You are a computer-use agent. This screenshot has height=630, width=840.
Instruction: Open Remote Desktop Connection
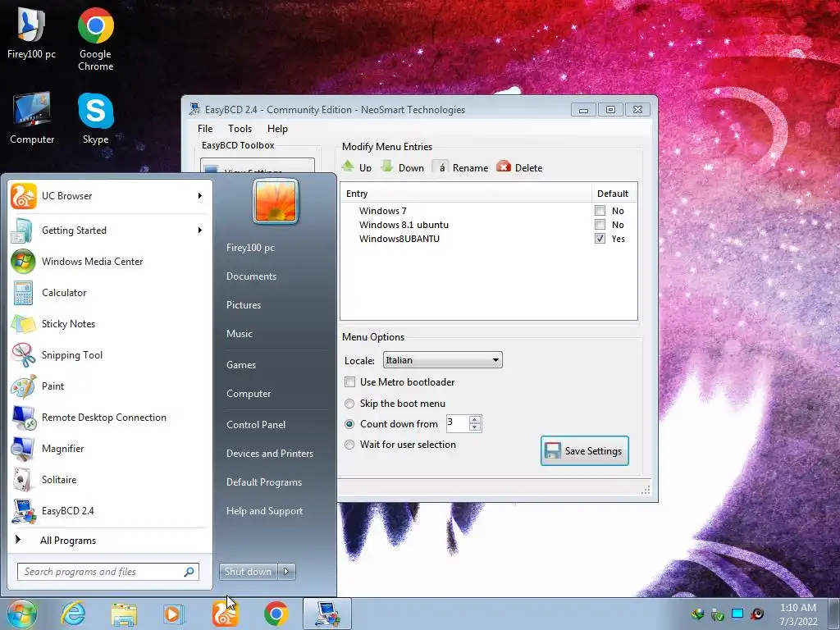pos(110,418)
